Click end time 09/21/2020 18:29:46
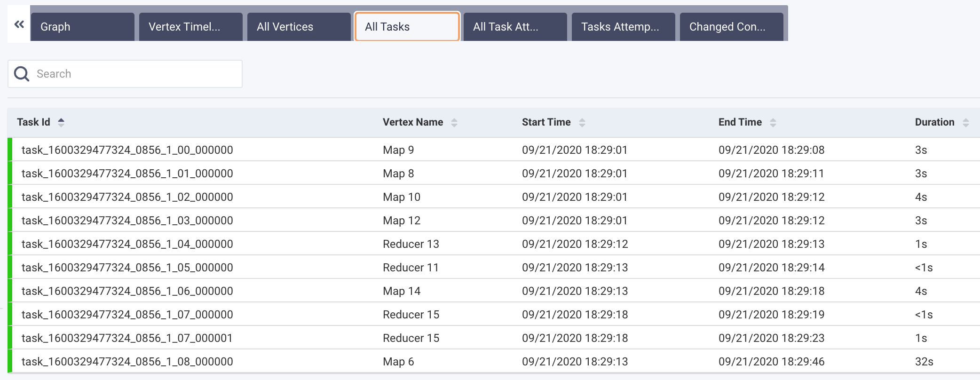 click(772, 362)
